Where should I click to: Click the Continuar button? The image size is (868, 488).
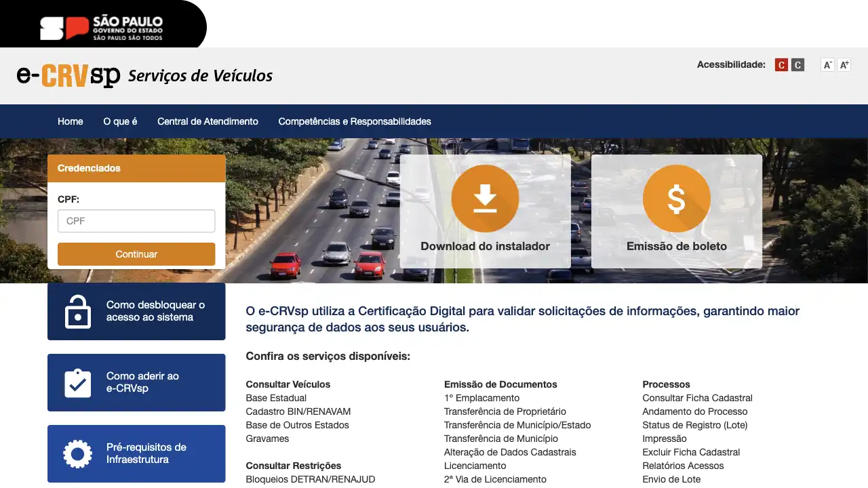pos(136,254)
